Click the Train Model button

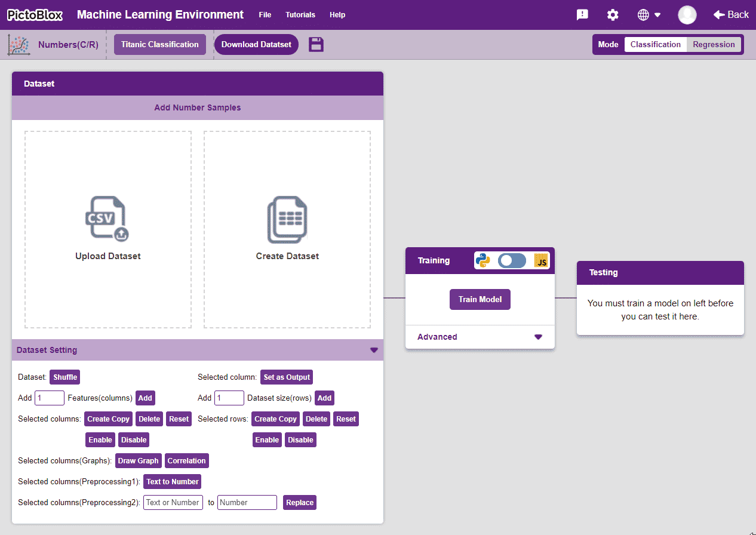[480, 299]
